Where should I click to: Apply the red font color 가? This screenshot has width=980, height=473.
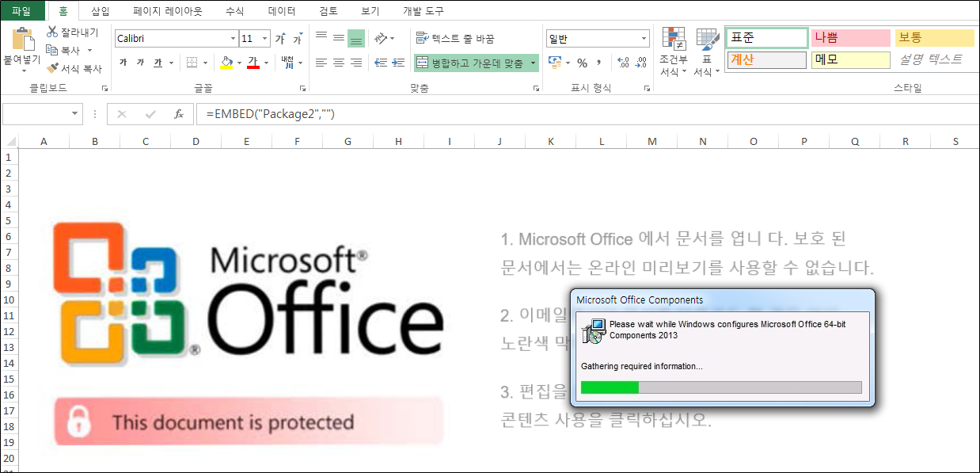[x=253, y=62]
